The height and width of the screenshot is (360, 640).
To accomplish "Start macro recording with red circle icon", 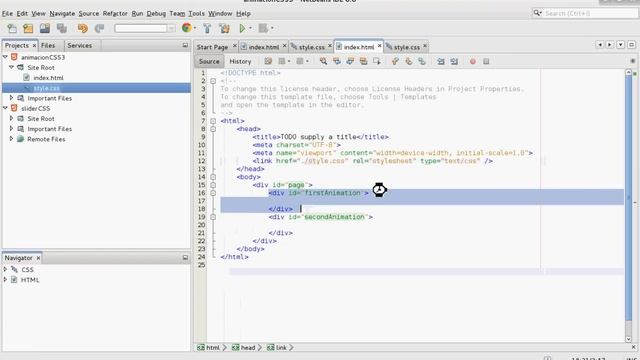I will tap(473, 61).
